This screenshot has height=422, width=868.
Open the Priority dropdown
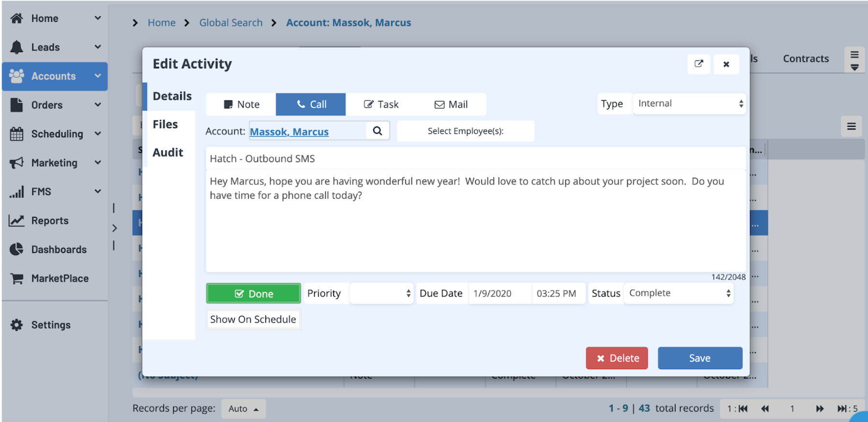[x=381, y=294]
